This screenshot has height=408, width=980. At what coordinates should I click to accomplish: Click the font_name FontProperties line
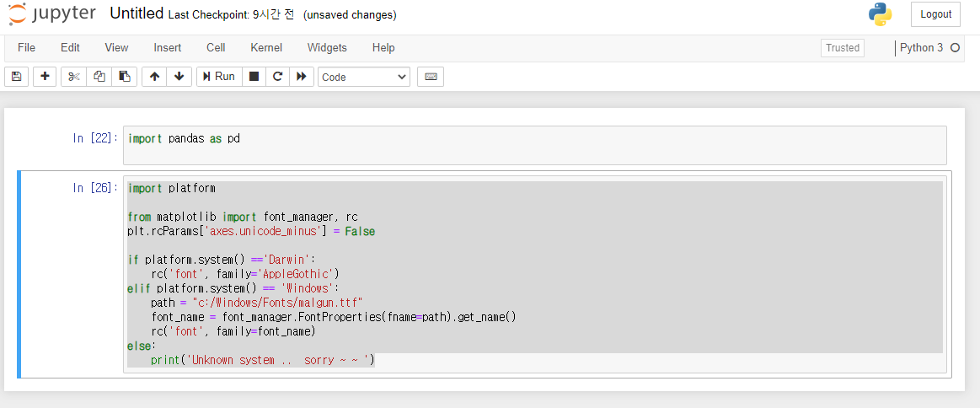(x=334, y=318)
